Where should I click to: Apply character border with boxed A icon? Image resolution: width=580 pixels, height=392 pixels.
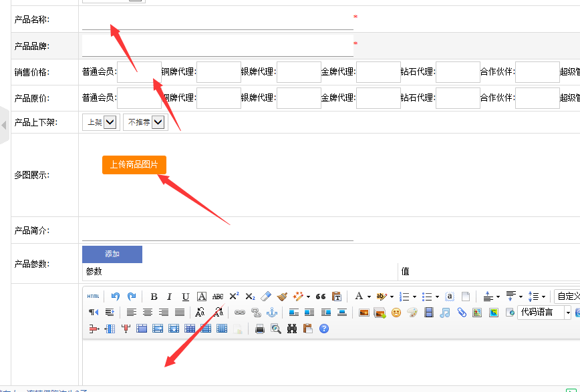pyautogui.click(x=202, y=297)
